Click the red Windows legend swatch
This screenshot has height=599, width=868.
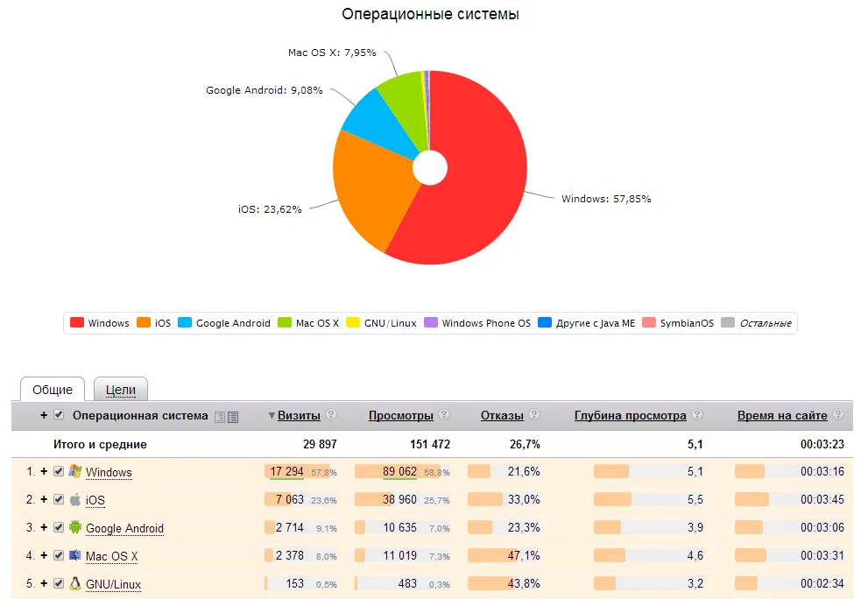pyautogui.click(x=77, y=323)
